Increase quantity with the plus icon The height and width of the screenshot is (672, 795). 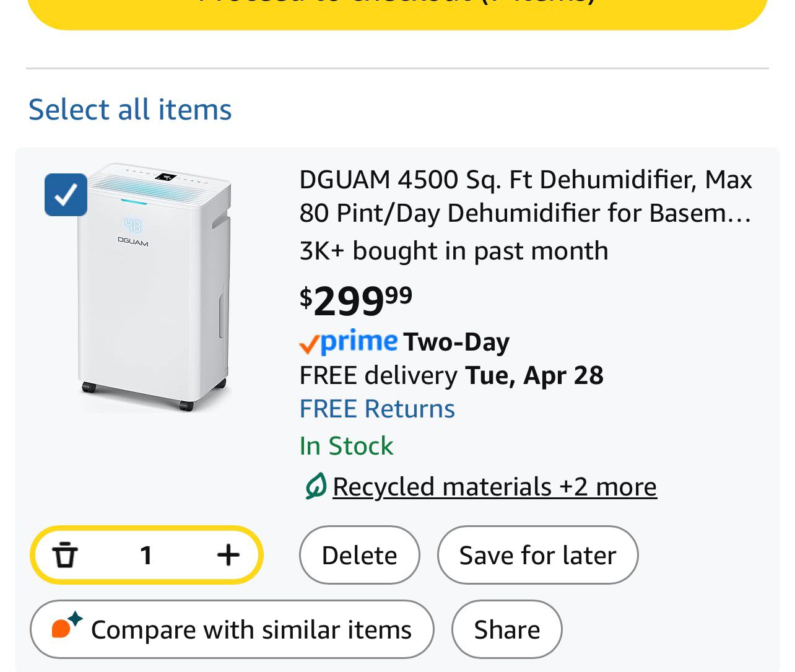tap(228, 555)
